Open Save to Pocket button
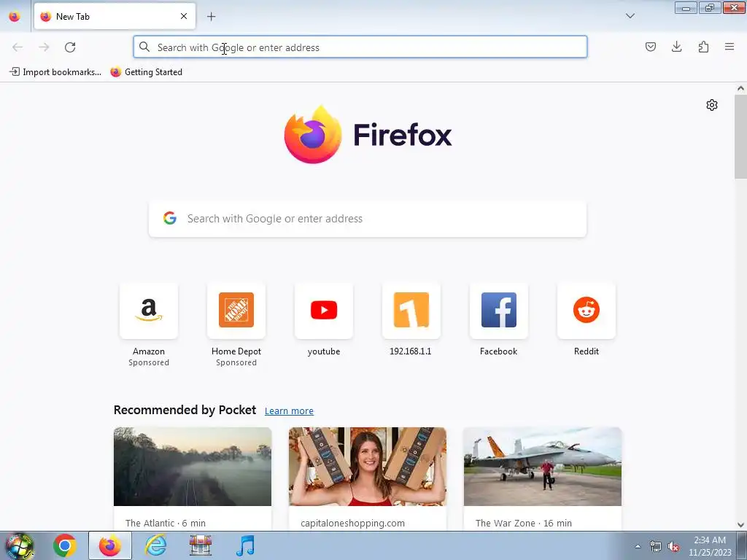747x560 pixels. (x=650, y=47)
